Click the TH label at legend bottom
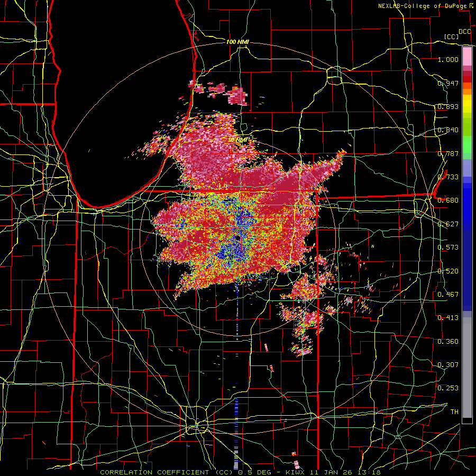This screenshot has height=476, width=476. coord(454,411)
